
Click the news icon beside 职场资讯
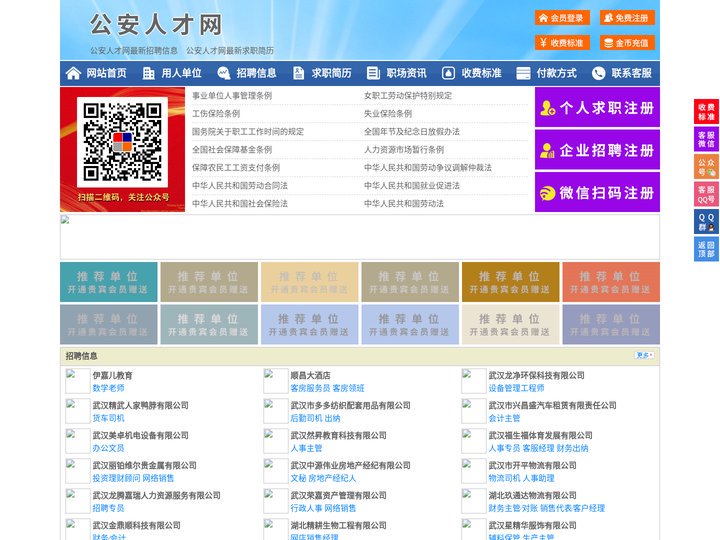373,73
